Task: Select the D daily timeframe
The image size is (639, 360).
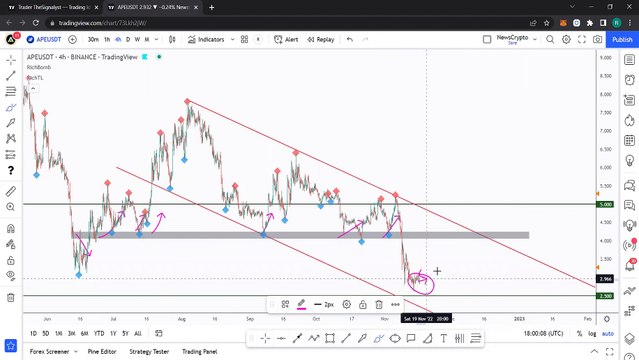Action: (128, 40)
